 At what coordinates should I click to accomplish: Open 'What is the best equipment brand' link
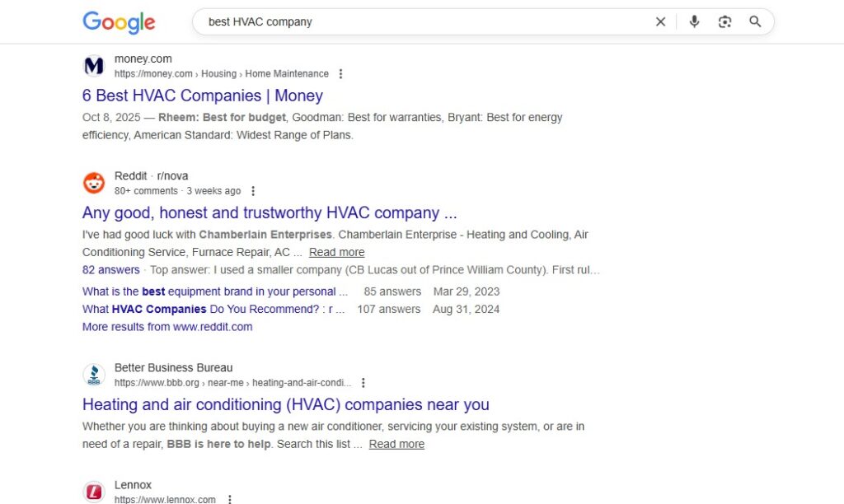215,292
